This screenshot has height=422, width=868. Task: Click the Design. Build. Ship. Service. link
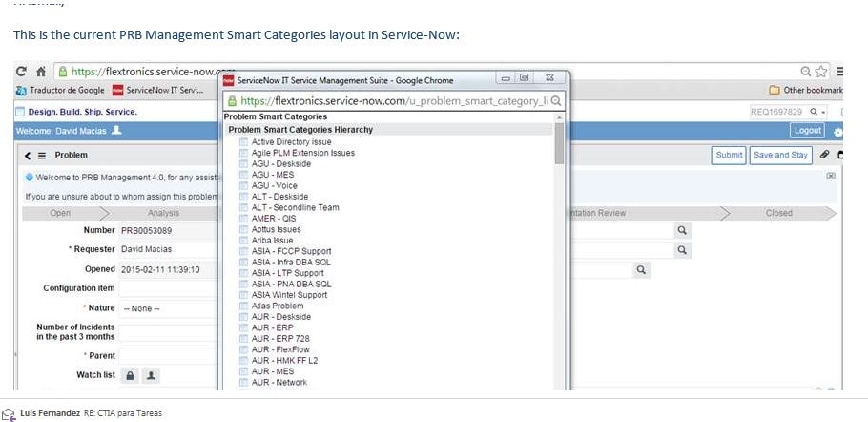coord(82,112)
